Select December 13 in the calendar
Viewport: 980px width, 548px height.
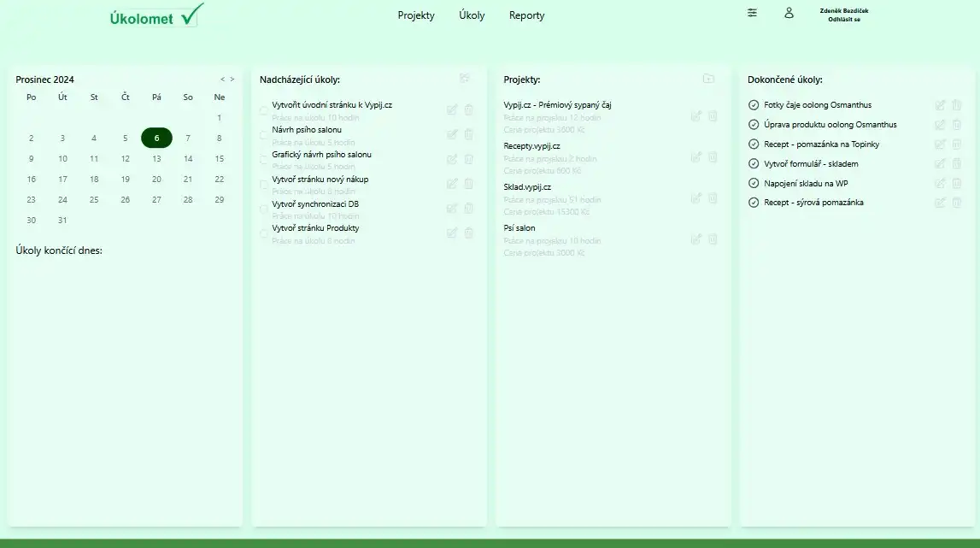[156, 158]
